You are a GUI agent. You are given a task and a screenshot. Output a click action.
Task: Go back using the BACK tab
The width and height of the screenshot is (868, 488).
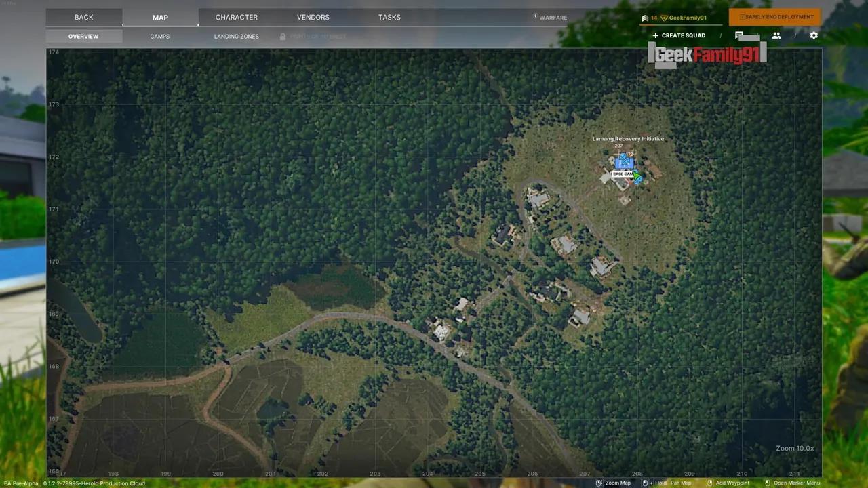click(84, 17)
